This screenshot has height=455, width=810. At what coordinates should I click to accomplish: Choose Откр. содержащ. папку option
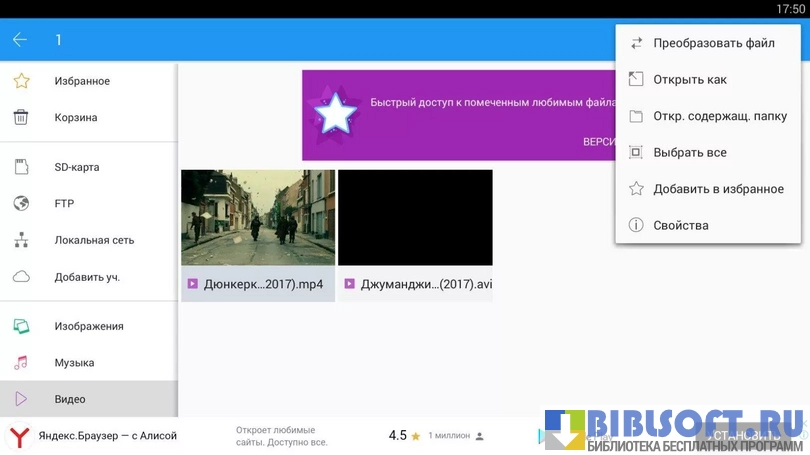click(719, 116)
